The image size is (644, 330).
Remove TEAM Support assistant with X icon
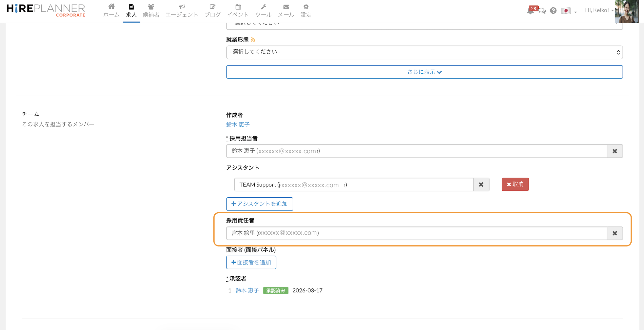coord(481,184)
